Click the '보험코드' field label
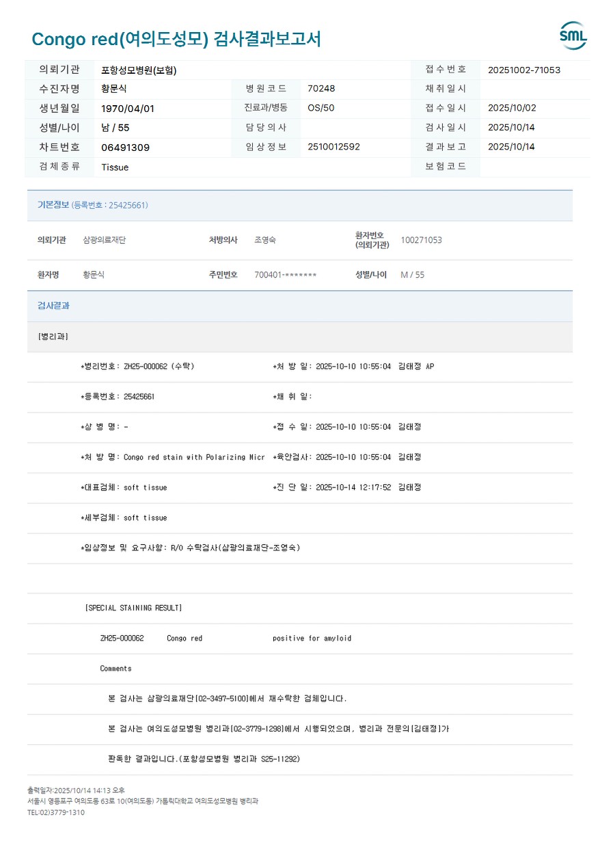Image resolution: width=615 pixels, height=868 pixels. (x=446, y=166)
